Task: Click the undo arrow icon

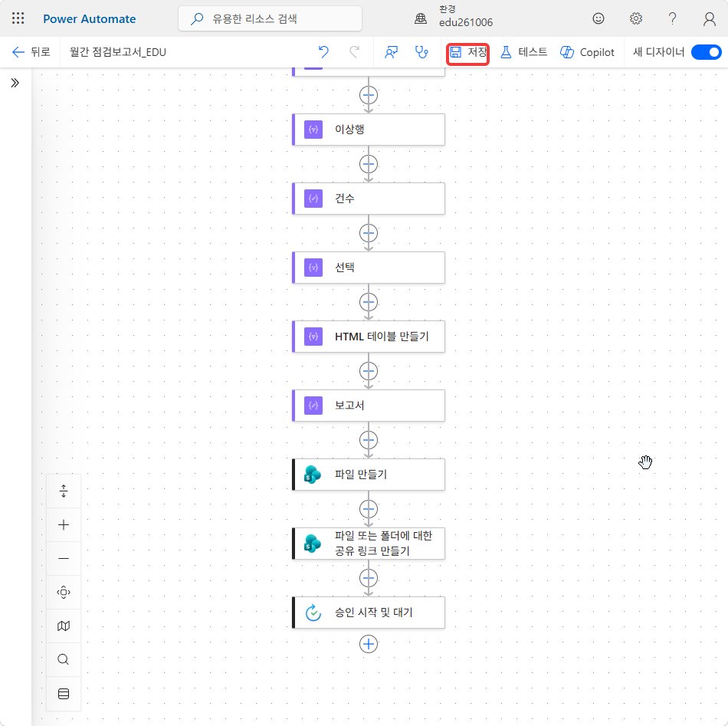Action: pyautogui.click(x=323, y=52)
